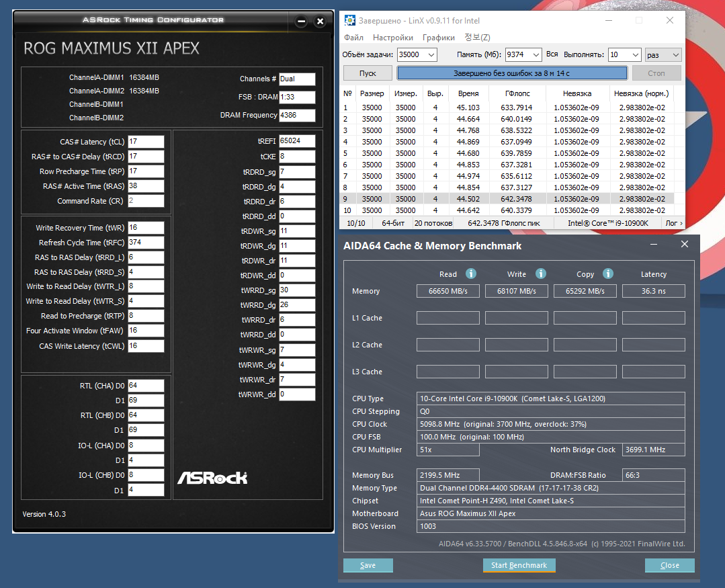
Task: Click the tRDWR_dg value field
Action: pos(297,245)
